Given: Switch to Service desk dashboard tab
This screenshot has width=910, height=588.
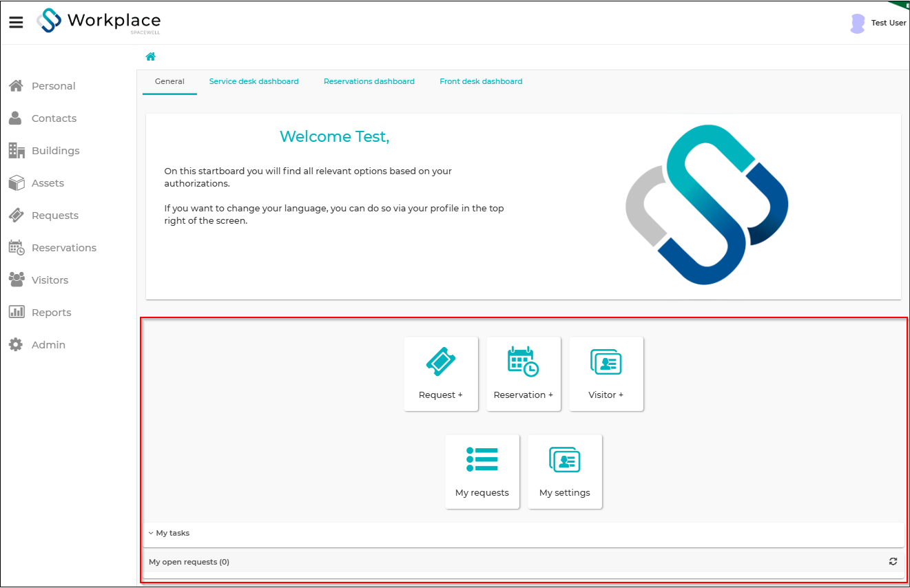Looking at the screenshot, I should [x=254, y=81].
